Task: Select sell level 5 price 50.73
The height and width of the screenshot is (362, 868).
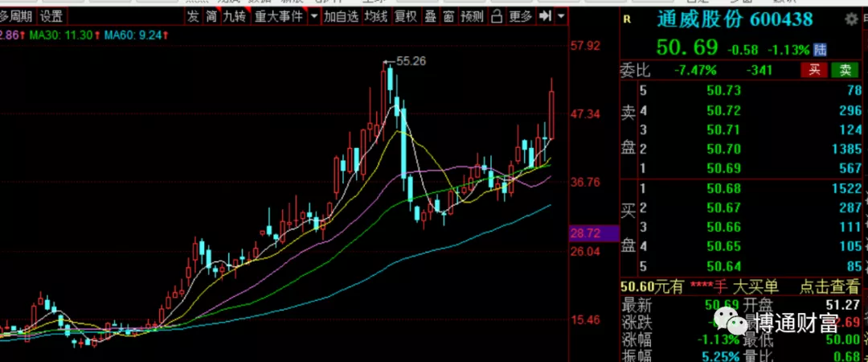Action: point(723,90)
